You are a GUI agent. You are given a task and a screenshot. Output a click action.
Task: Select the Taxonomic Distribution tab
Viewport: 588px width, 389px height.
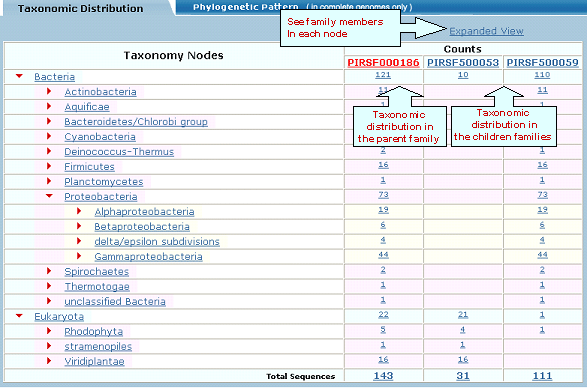(80, 8)
